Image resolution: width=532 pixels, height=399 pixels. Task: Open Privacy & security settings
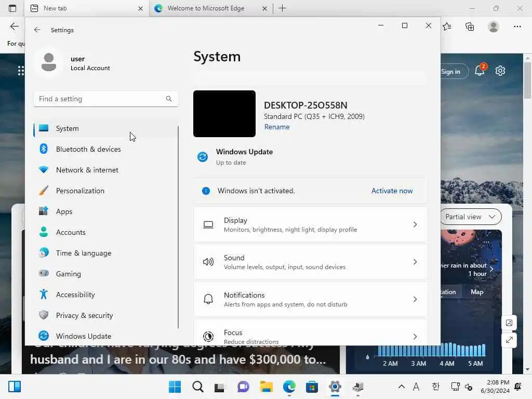click(x=105, y=315)
